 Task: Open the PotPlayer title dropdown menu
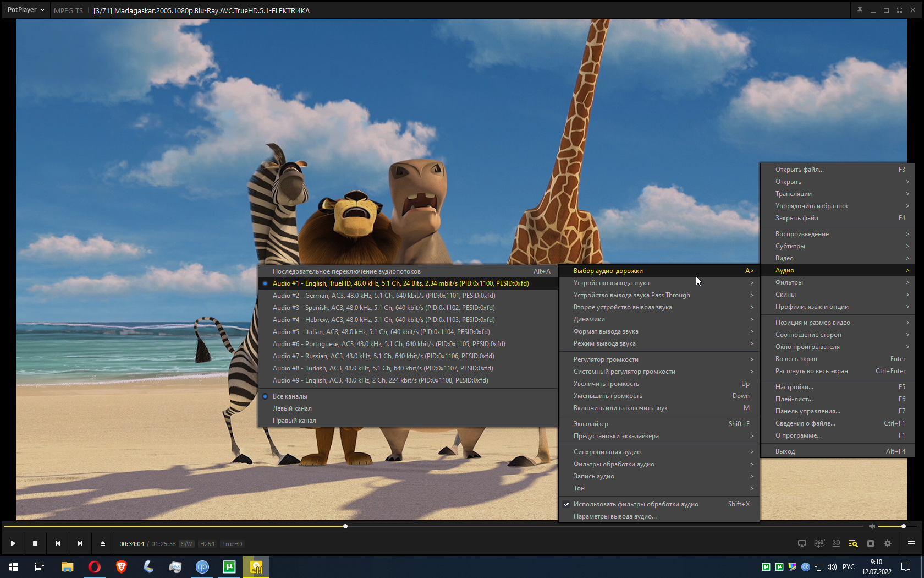(x=25, y=10)
